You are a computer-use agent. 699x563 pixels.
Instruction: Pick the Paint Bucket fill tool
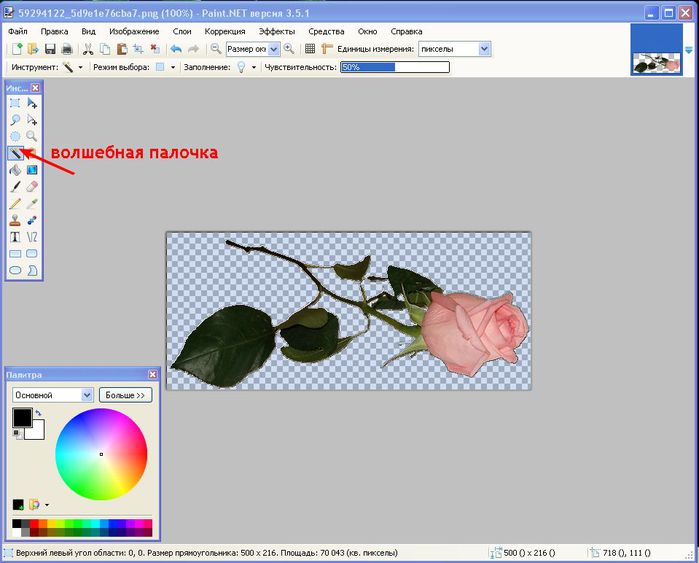click(15, 170)
